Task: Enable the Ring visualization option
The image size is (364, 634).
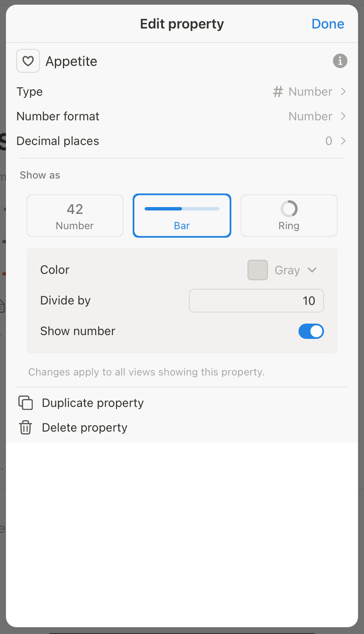Action: point(289,215)
